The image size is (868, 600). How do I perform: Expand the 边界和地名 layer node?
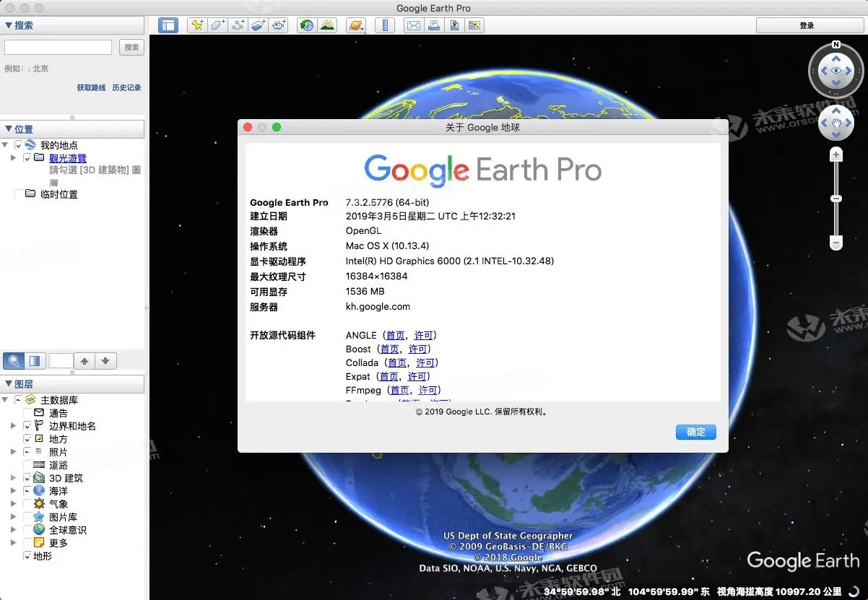click(14, 426)
